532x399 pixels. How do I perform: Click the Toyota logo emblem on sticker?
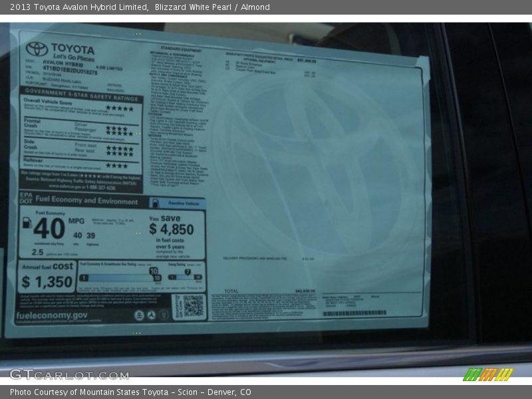tap(37, 49)
